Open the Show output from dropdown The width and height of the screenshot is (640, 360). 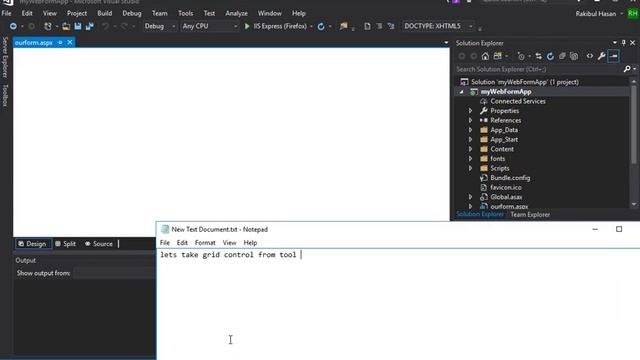click(115, 273)
